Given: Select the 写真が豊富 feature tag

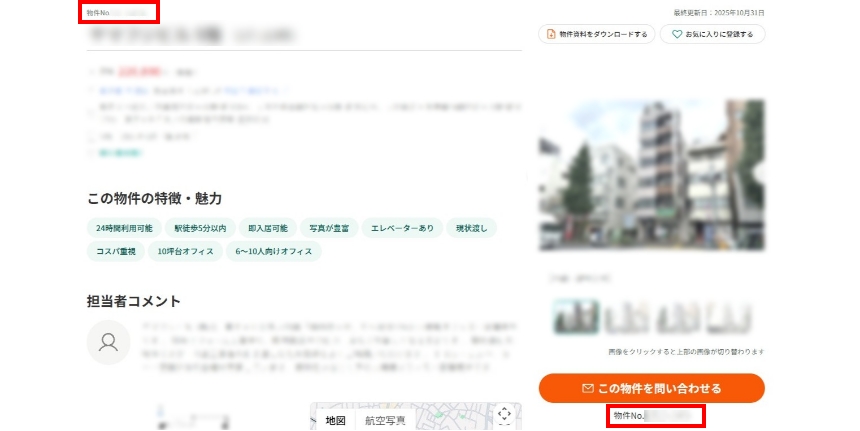Looking at the screenshot, I should [327, 228].
